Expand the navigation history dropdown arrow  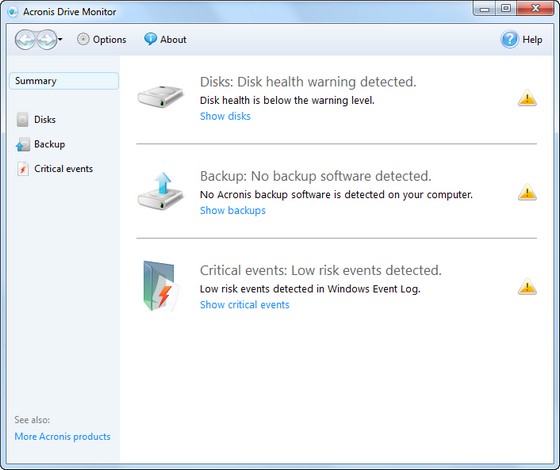(x=60, y=39)
